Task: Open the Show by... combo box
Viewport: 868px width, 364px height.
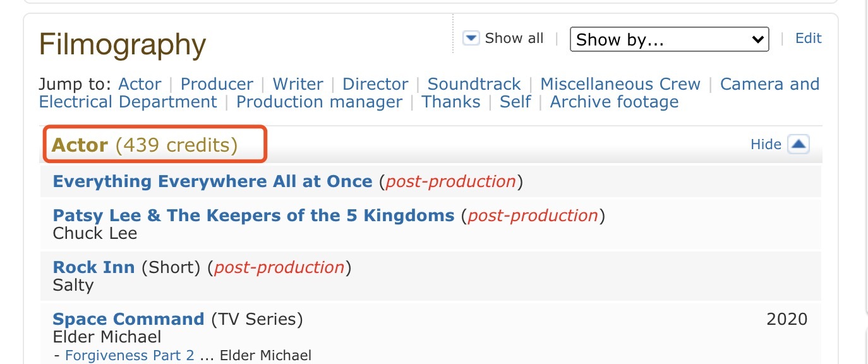Action: click(x=669, y=39)
